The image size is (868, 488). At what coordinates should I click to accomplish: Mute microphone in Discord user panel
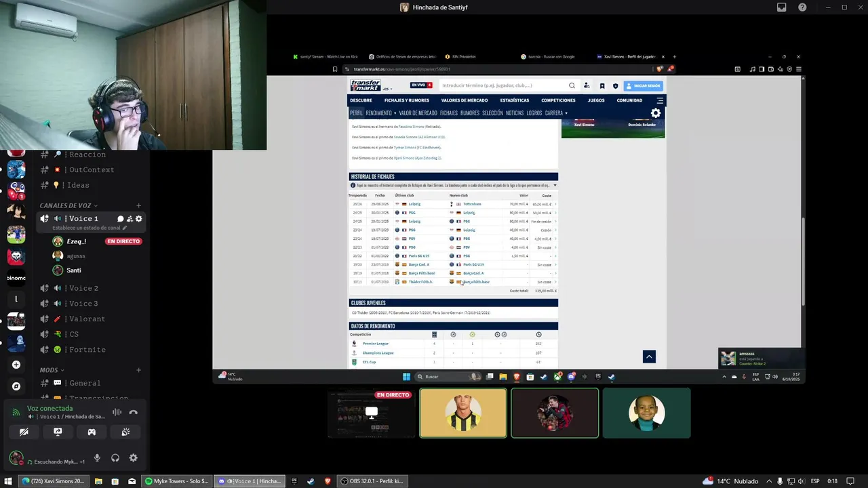pyautogui.click(x=97, y=458)
